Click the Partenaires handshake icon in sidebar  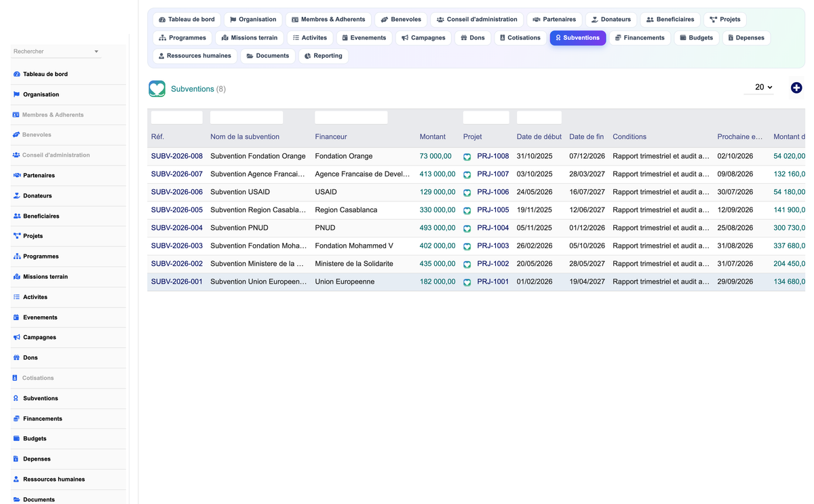point(16,175)
